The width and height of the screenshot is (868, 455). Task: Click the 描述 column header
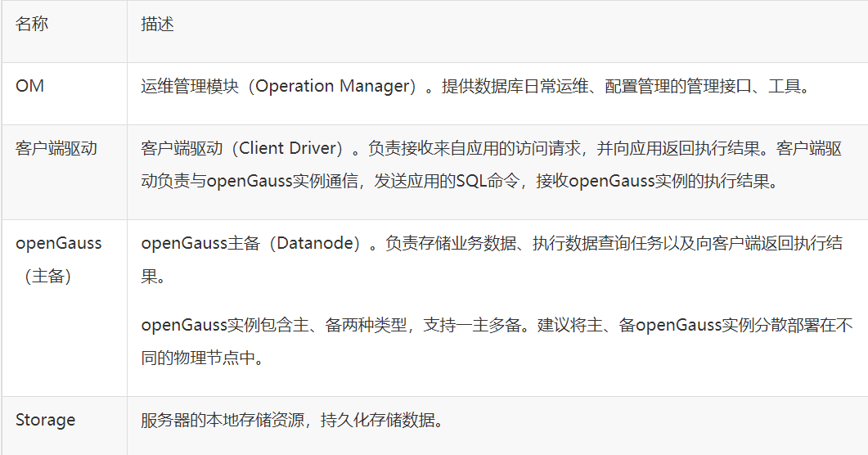pos(157,24)
